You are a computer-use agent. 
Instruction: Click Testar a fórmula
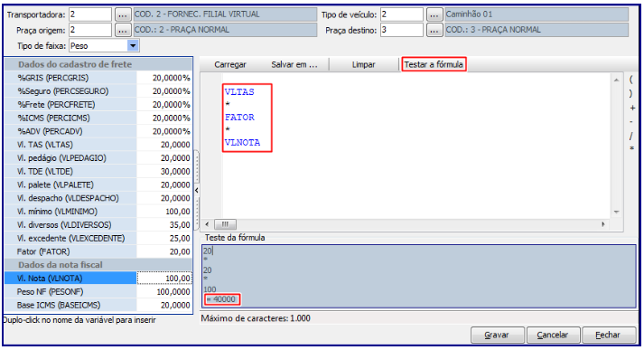coord(434,64)
